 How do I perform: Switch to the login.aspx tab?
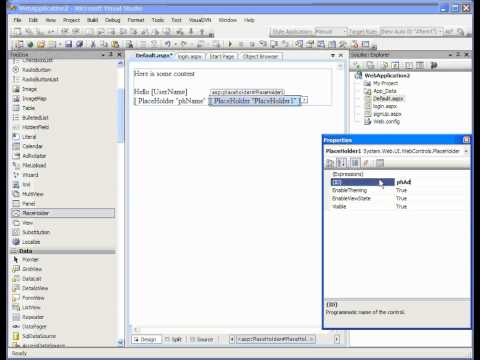point(190,57)
